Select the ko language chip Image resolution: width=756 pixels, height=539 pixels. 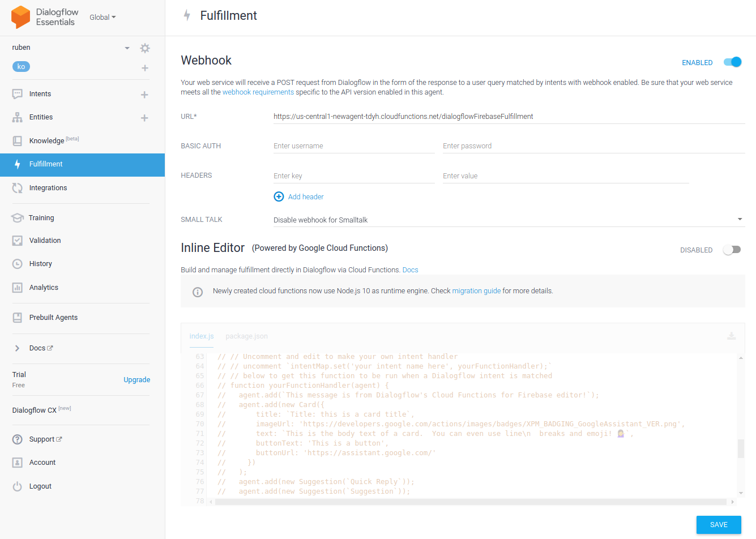(21, 67)
